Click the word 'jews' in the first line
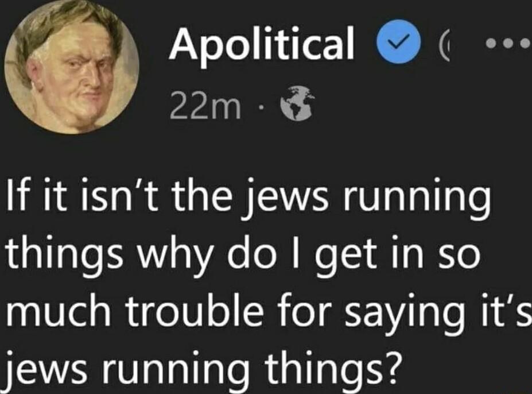The width and height of the screenshot is (532, 394). pyautogui.click(x=285, y=198)
